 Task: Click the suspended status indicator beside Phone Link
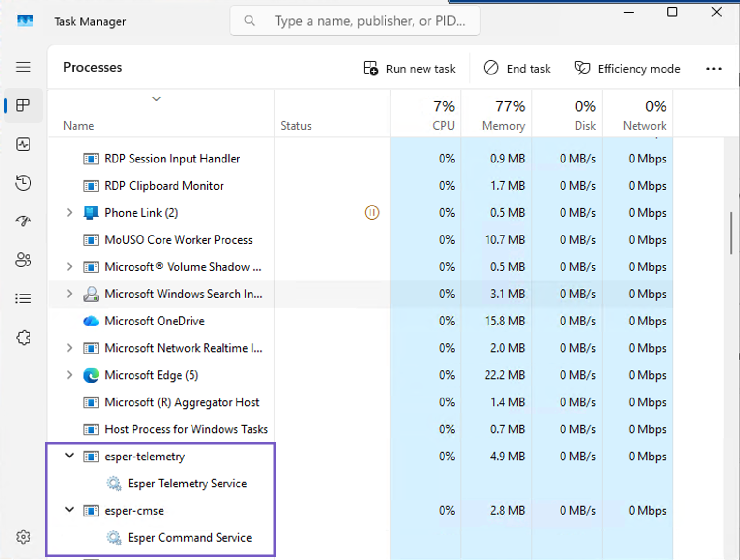click(x=371, y=212)
